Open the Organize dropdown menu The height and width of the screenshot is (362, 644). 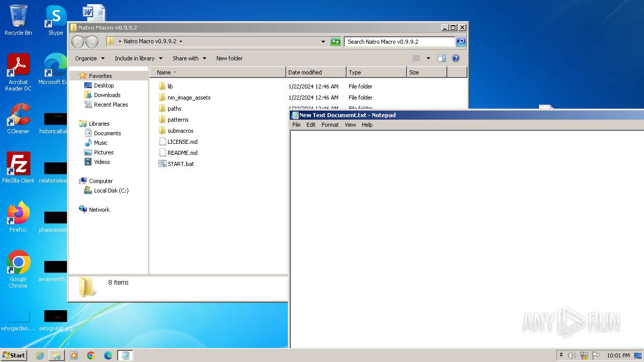point(90,58)
